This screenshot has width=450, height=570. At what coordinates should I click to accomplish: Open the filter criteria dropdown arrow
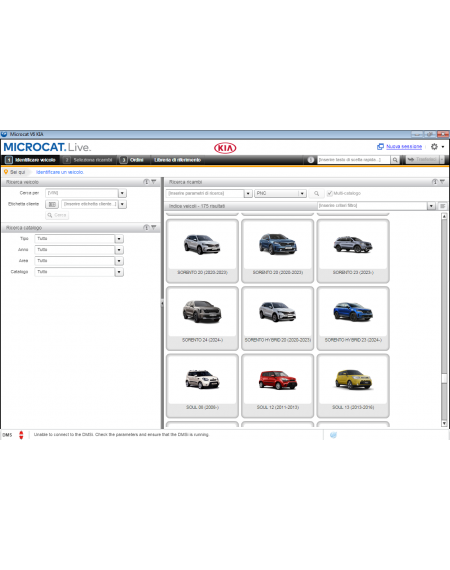point(431,206)
